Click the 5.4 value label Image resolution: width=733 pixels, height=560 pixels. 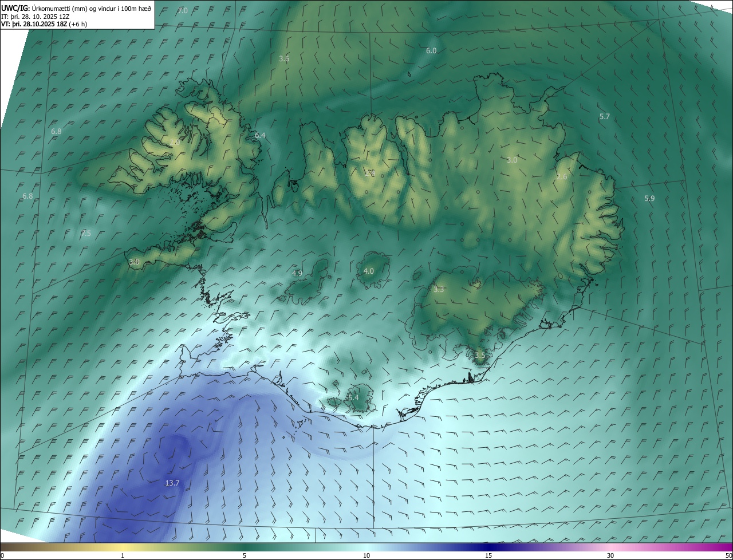click(x=353, y=397)
